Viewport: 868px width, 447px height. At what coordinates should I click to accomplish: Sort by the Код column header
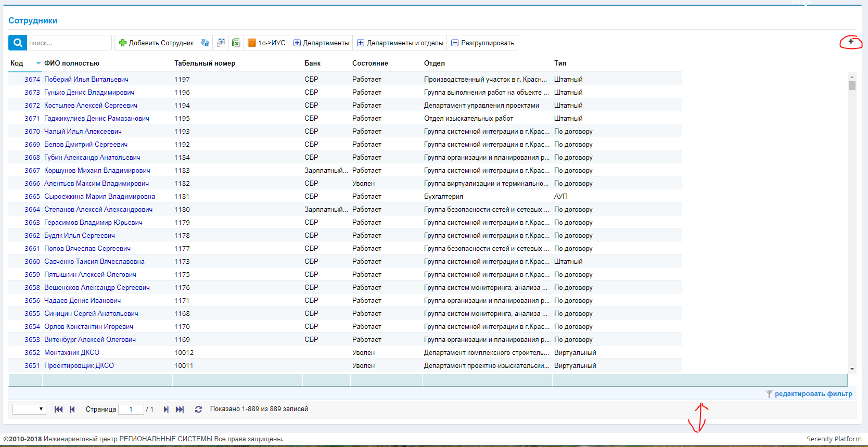click(17, 63)
